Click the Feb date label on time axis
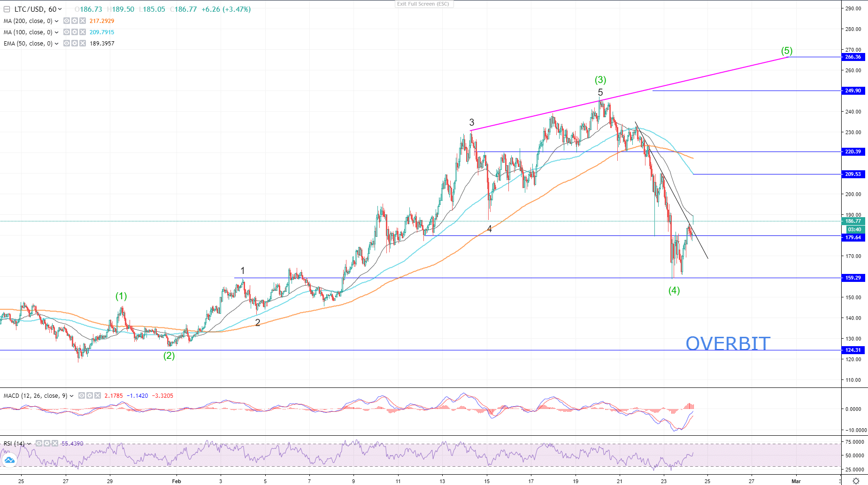This screenshot has height=485, width=868. click(177, 481)
